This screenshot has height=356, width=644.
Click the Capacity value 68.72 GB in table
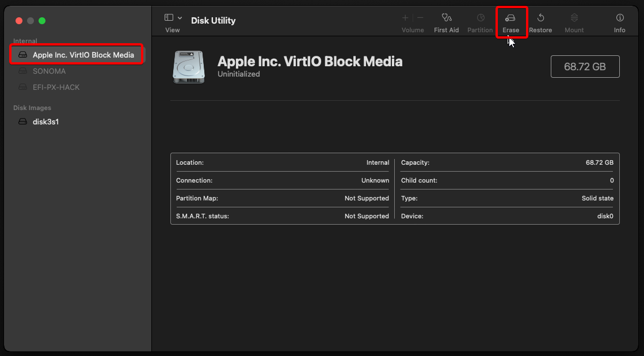coord(600,163)
